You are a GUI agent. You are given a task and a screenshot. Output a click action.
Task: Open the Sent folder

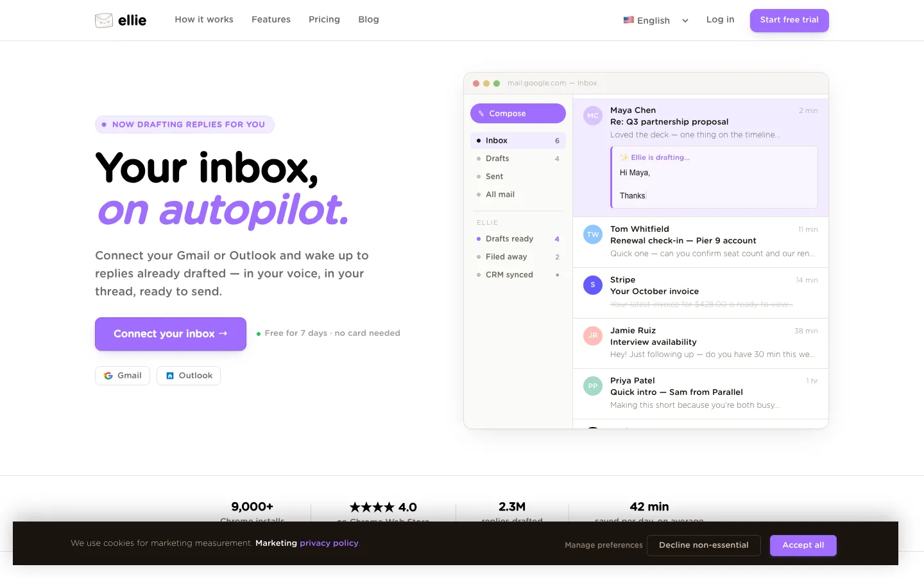pos(518,177)
